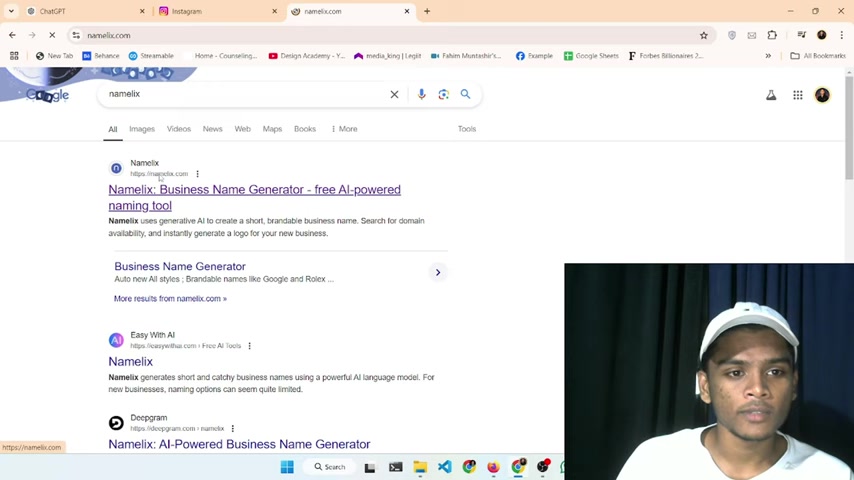Select the Web search tab
The image size is (854, 480).
click(242, 129)
